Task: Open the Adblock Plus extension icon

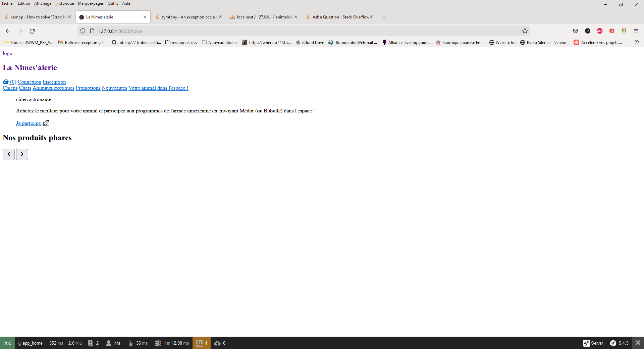Action: tap(600, 31)
